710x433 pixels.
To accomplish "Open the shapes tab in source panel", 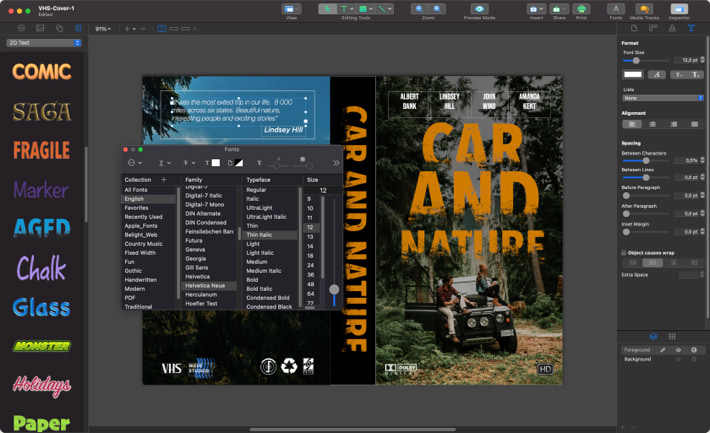I will coord(59,28).
